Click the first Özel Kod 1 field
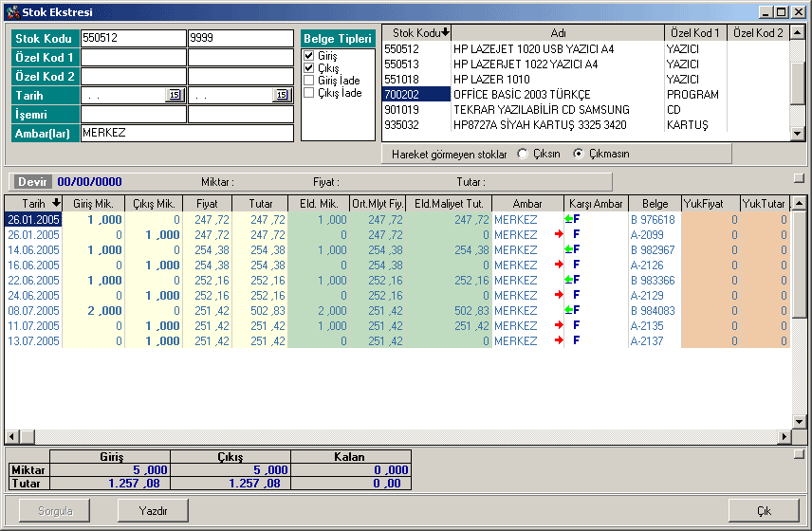 pyautogui.click(x=134, y=57)
